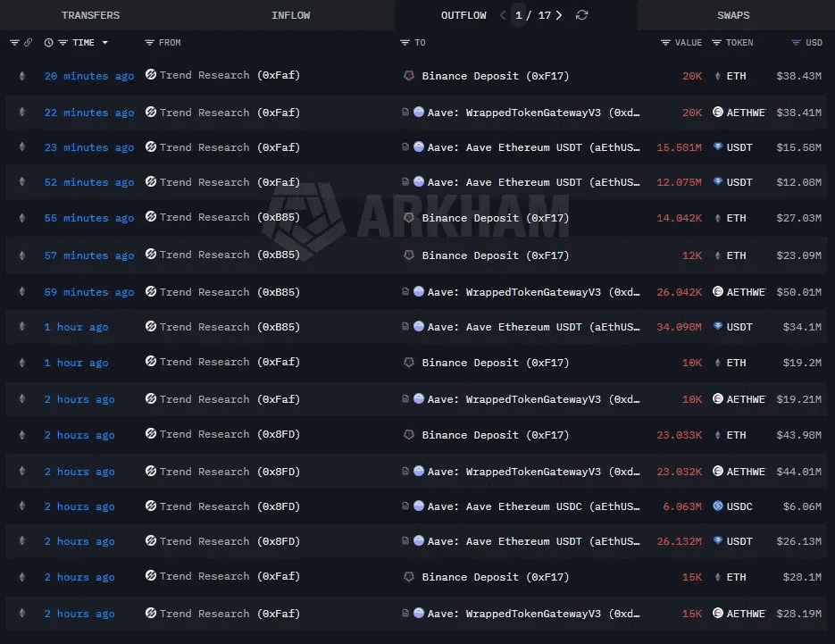Click the refresh icon beside the page counter
This screenshot has height=644, width=835.
point(582,15)
